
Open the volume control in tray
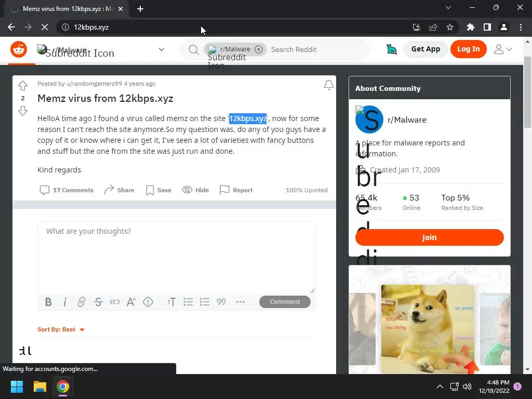click(x=467, y=387)
